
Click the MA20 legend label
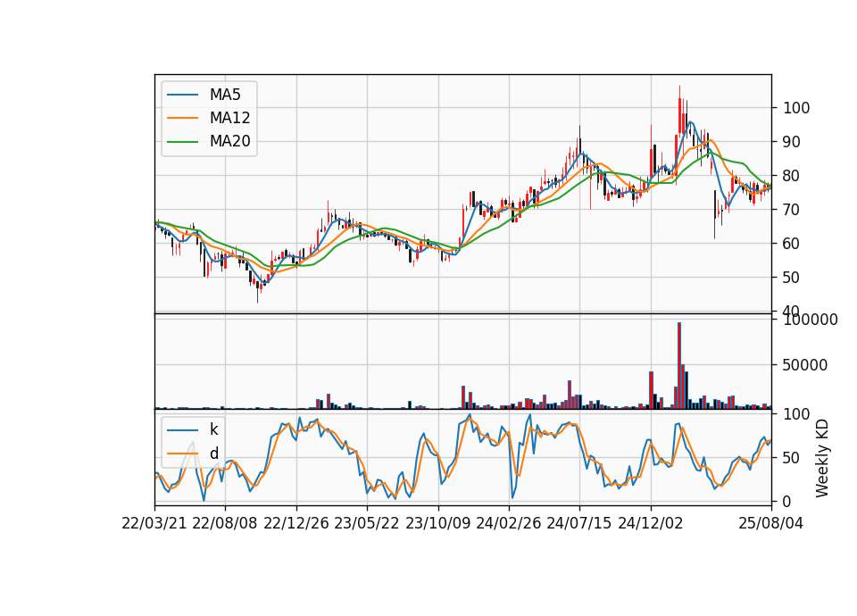[230, 141]
